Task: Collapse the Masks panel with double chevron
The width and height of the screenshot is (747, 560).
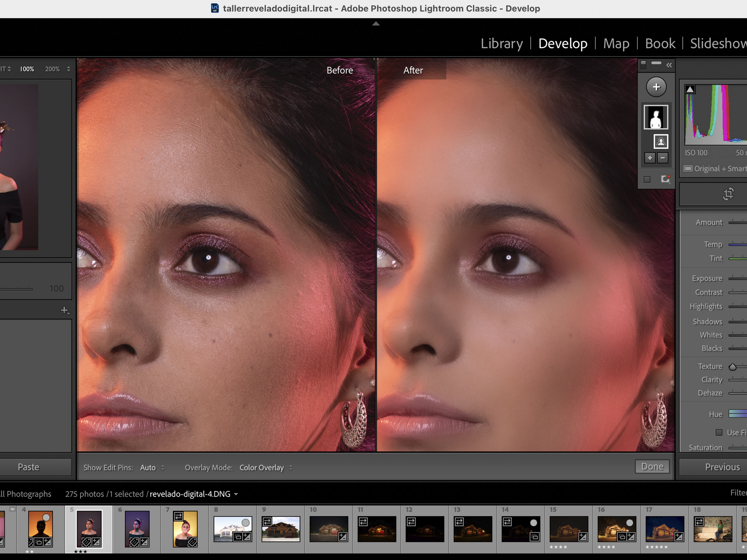Action: 669,65
